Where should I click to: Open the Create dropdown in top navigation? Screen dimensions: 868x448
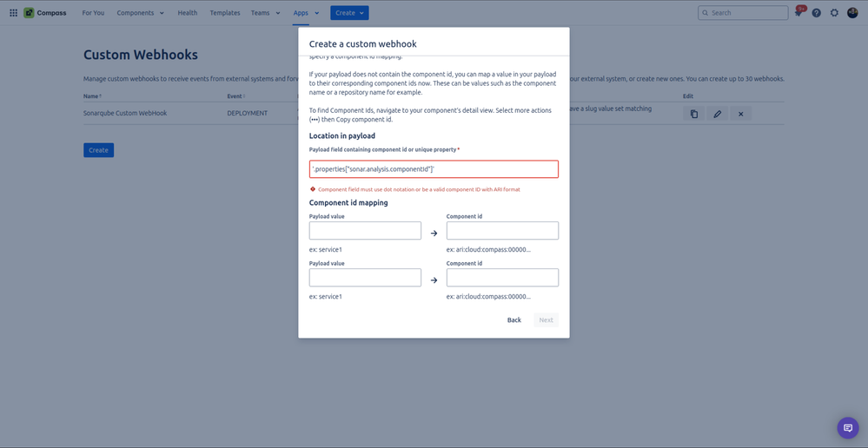pyautogui.click(x=349, y=13)
